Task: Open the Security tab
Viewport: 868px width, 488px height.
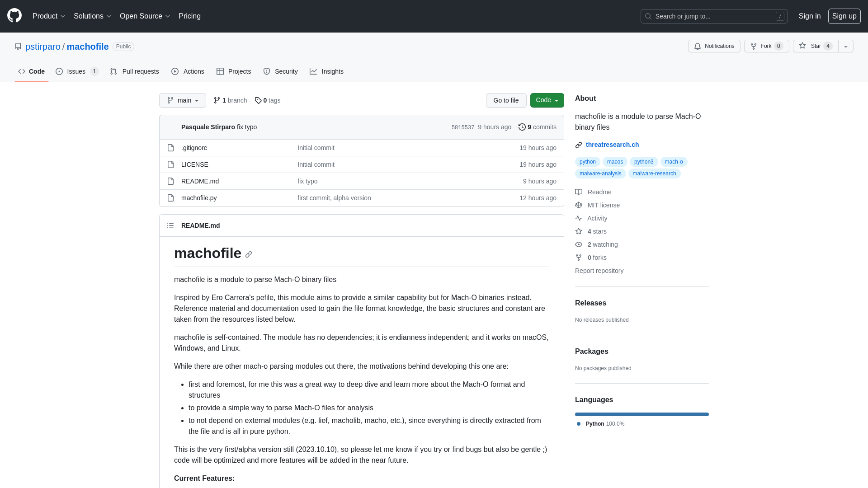Action: 281,71
